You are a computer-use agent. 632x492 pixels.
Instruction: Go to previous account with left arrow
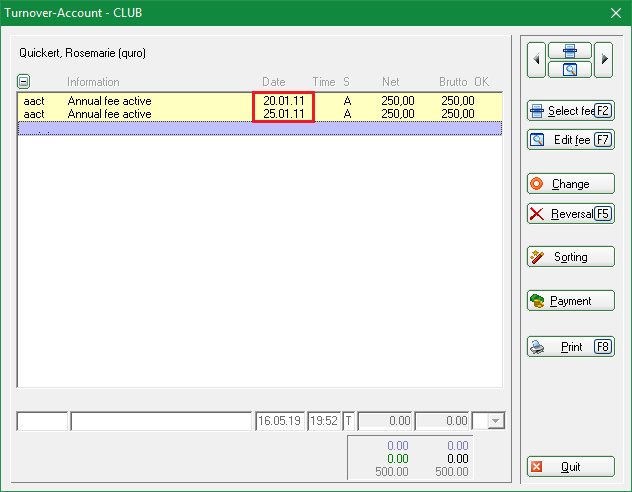536,60
